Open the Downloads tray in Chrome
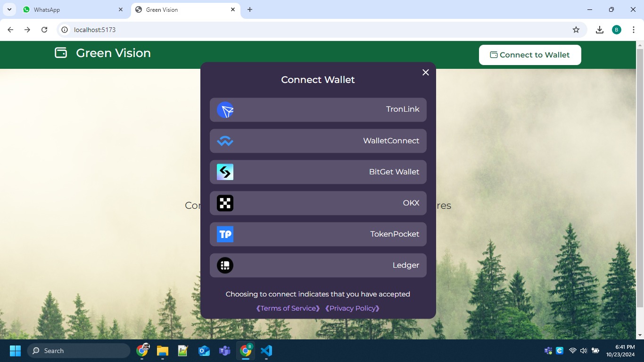 pos(599,29)
